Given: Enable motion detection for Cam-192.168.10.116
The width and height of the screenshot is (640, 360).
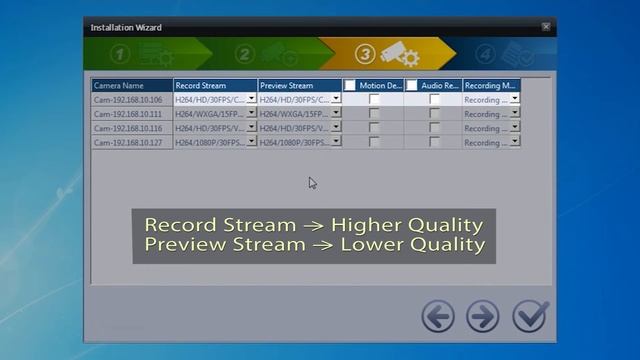Looking at the screenshot, I should click(373, 128).
